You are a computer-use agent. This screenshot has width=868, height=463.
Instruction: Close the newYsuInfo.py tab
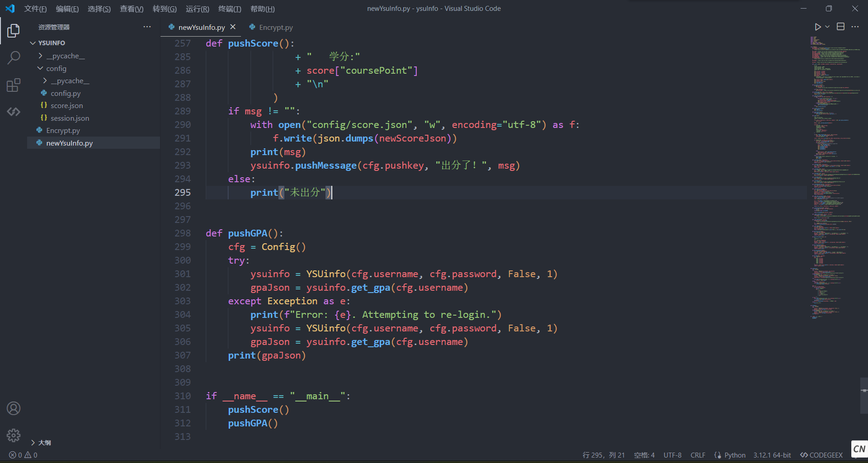pyautogui.click(x=233, y=27)
